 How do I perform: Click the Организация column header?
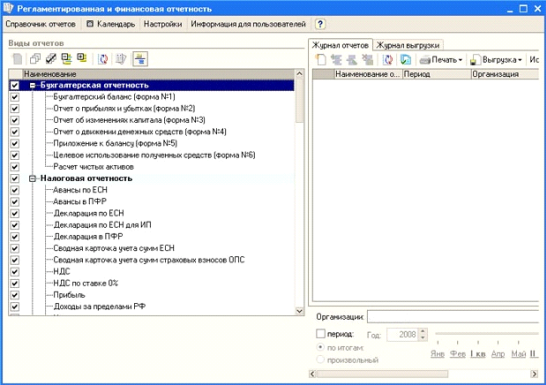pyautogui.click(x=505, y=74)
